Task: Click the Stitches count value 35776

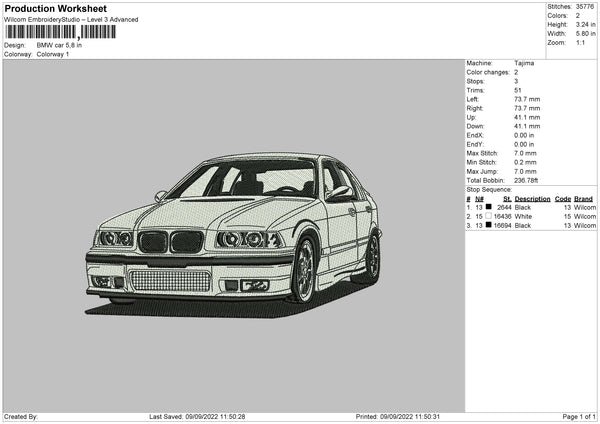Action: [586, 7]
